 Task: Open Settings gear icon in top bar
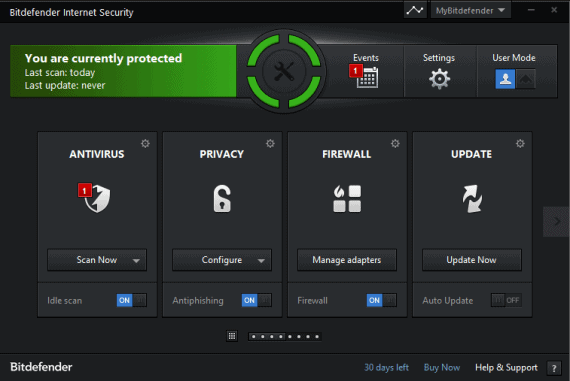point(439,79)
